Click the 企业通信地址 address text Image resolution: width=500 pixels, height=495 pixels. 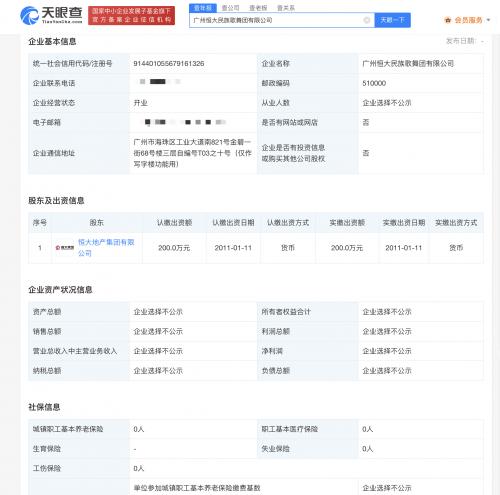(x=192, y=153)
